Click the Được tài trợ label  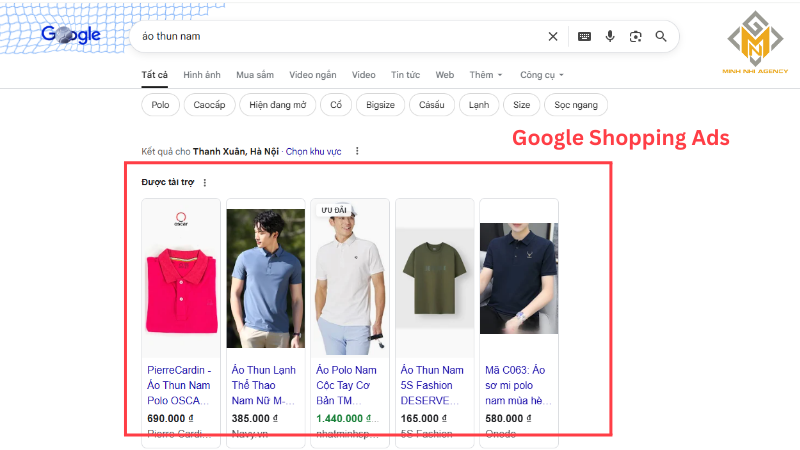click(168, 182)
